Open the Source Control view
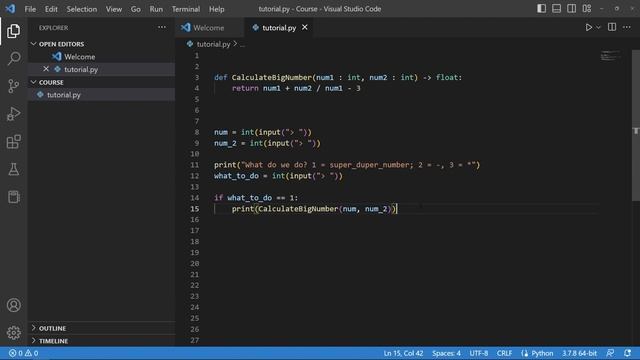 click(13, 86)
